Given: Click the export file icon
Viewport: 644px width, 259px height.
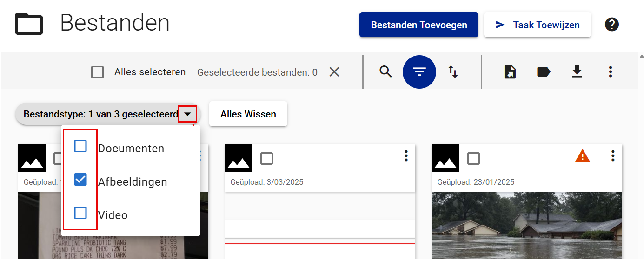Looking at the screenshot, I should point(510,72).
